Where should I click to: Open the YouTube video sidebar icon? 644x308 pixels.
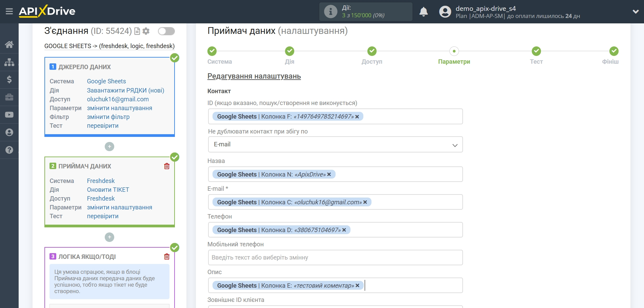tap(9, 115)
